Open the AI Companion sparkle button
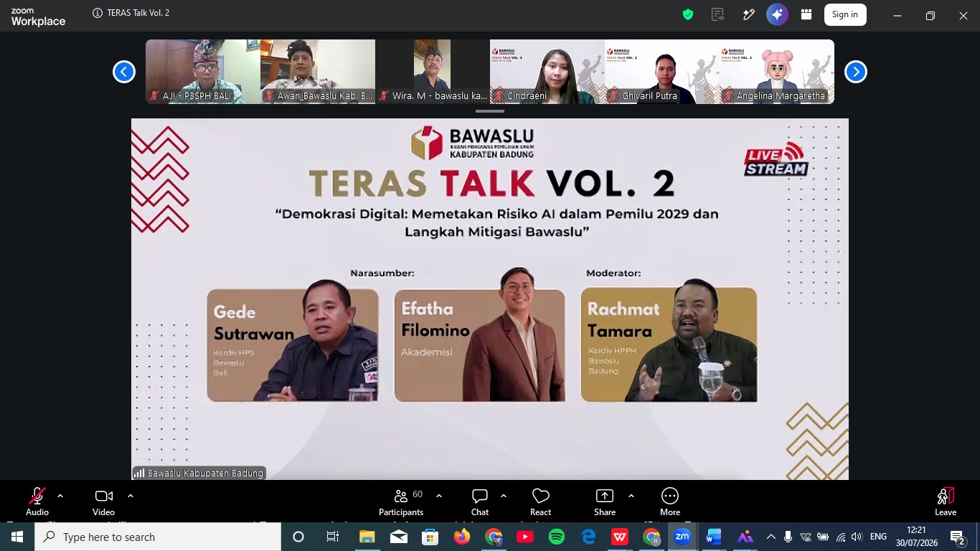Image resolution: width=980 pixels, height=551 pixels. [777, 14]
